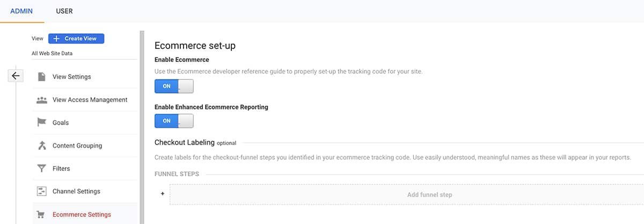Screen dimensions: 644x224
Task: Click the Create View button
Action: tap(76, 39)
